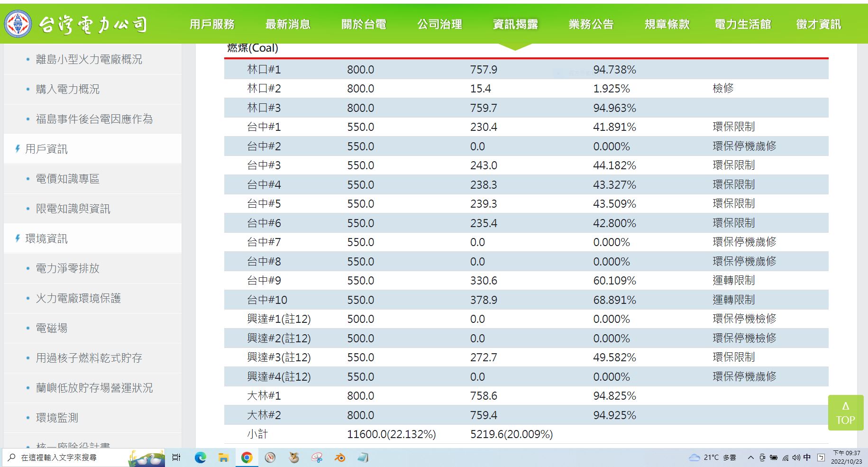This screenshot has width=868, height=467.
Task: Click the 235.4 output for 台中#6
Action: point(484,223)
